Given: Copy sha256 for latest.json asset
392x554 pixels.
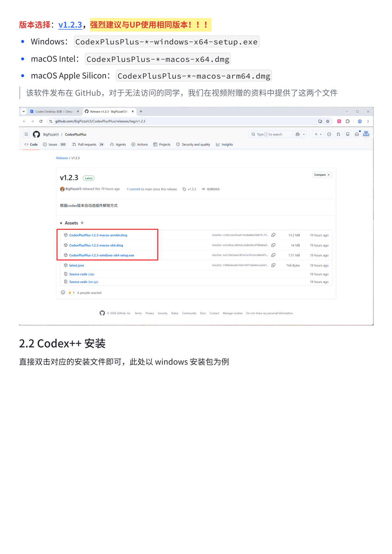Looking at the screenshot, I should [273, 265].
